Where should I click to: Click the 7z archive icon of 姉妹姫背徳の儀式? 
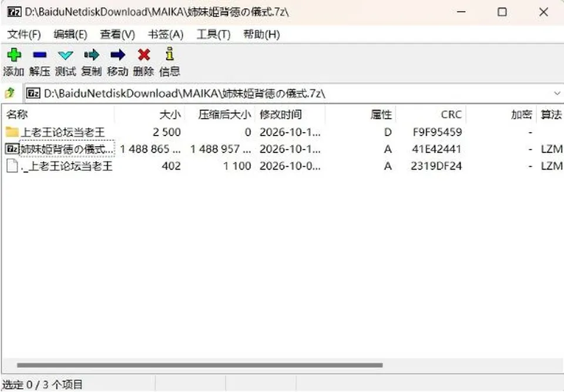click(x=12, y=148)
